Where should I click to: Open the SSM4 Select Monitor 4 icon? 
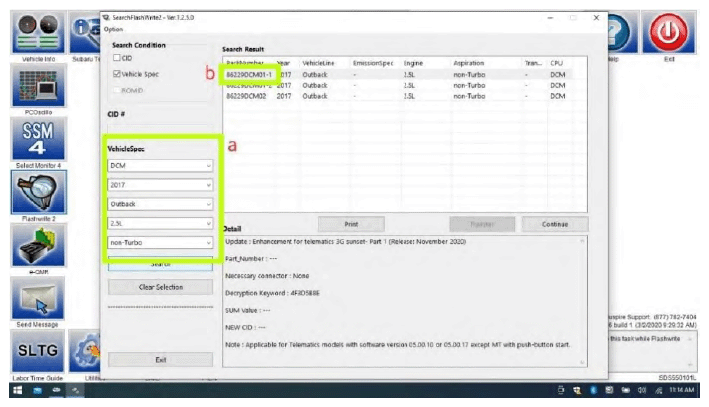(38, 139)
